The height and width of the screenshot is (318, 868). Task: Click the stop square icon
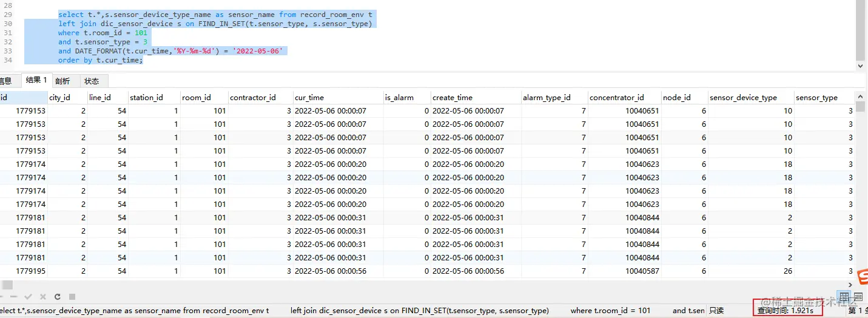72,297
